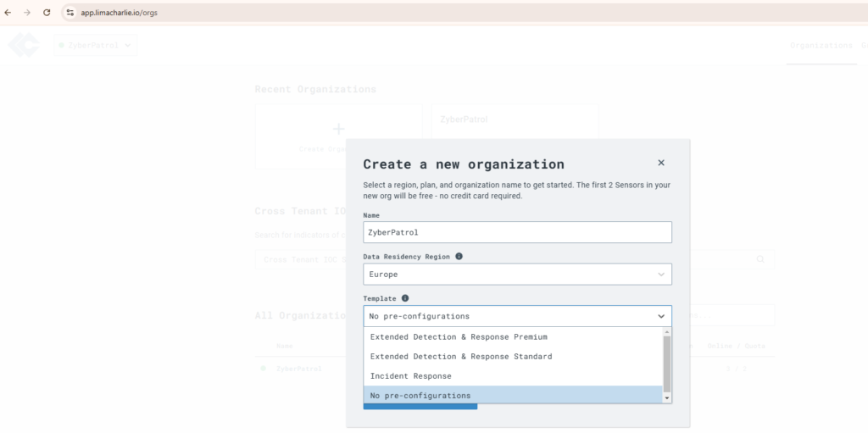This screenshot has width=868, height=433.
Task: Click the browser back arrow
Action: click(x=8, y=12)
